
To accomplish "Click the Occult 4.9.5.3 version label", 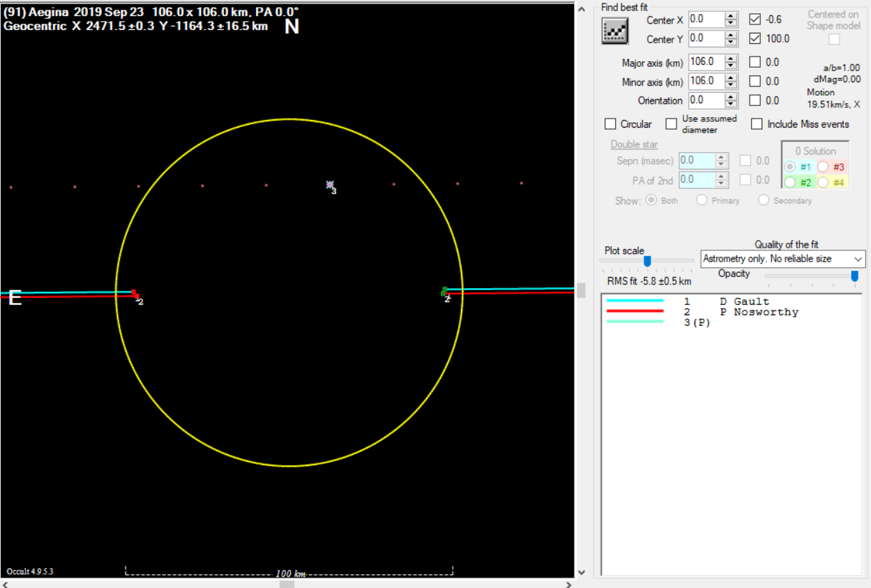I will [x=30, y=572].
